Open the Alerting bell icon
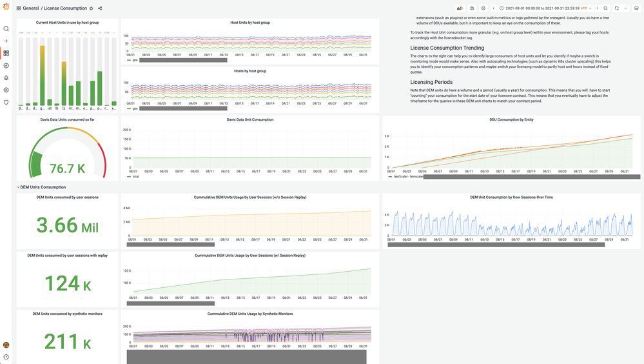The image size is (644, 364). tap(6, 78)
